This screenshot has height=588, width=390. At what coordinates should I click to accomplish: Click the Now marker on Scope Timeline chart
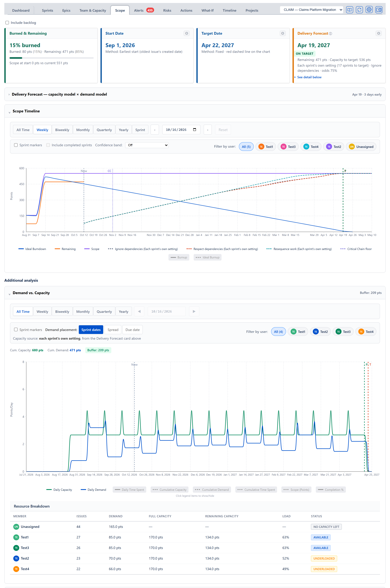click(84, 171)
